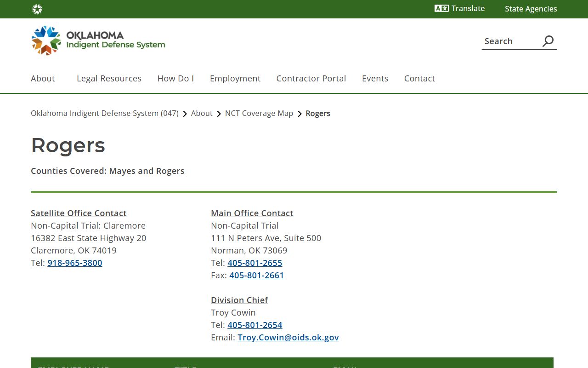The image size is (588, 368).
Task: Go to NCT Coverage Map breadcrumb
Action: coord(259,113)
